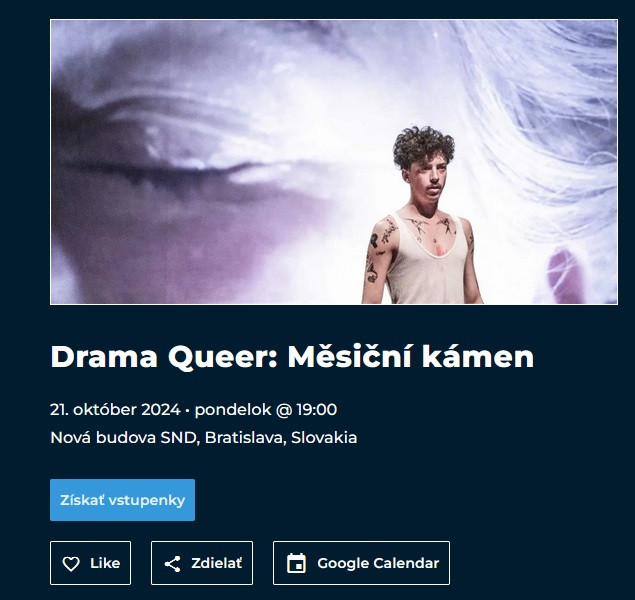Screen dimensions: 635x600
Task: Click the word pondelok in date line
Action: tap(232, 410)
